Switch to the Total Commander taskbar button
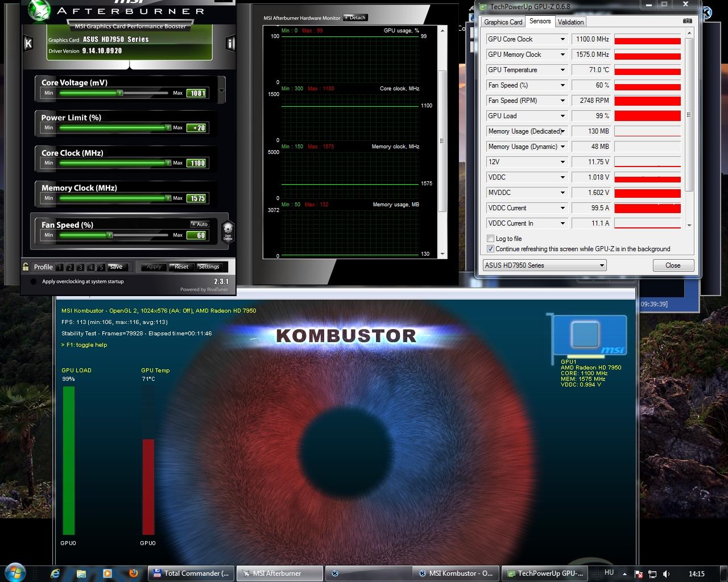Screen dimensions: 728x582 tap(191, 573)
